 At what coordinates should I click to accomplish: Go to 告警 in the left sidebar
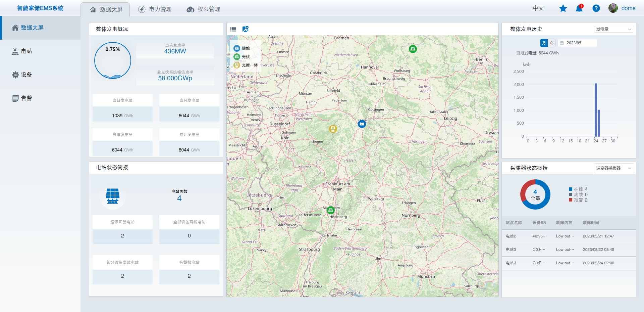(x=26, y=98)
